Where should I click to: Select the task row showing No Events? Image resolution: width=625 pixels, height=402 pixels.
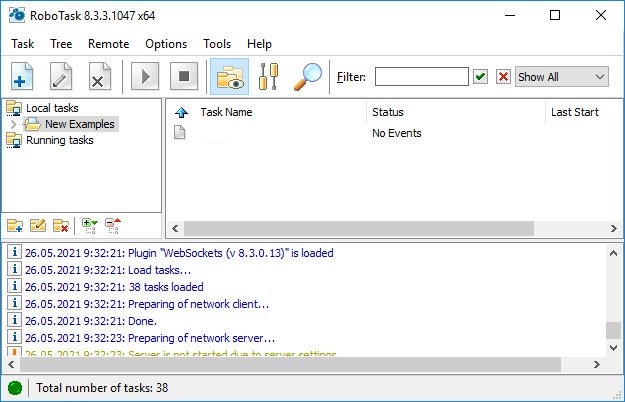(x=394, y=133)
